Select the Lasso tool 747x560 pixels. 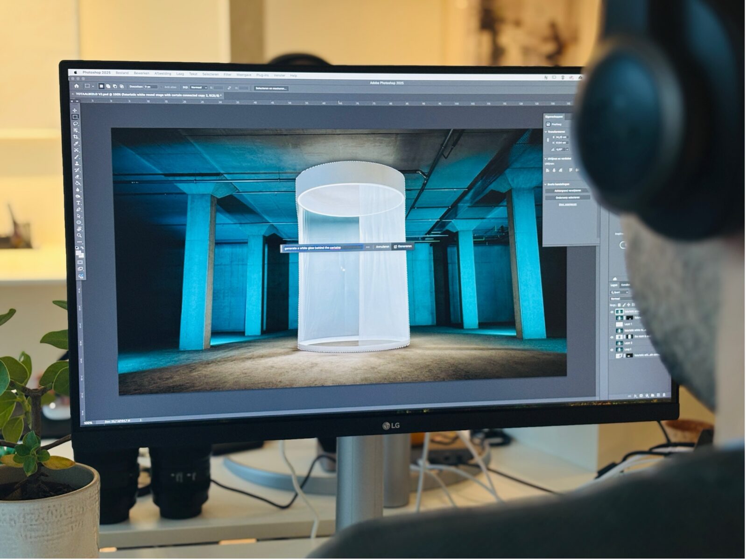point(75,124)
